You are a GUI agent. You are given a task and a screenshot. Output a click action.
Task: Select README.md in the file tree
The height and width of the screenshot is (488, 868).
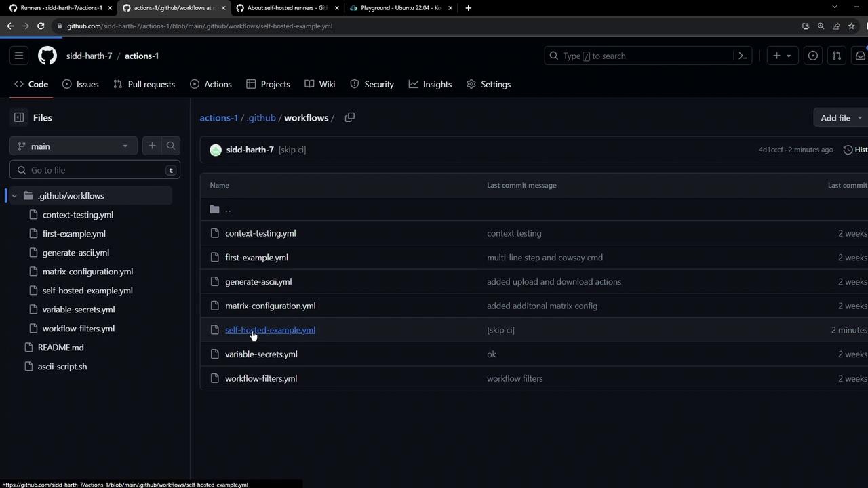[61, 348]
